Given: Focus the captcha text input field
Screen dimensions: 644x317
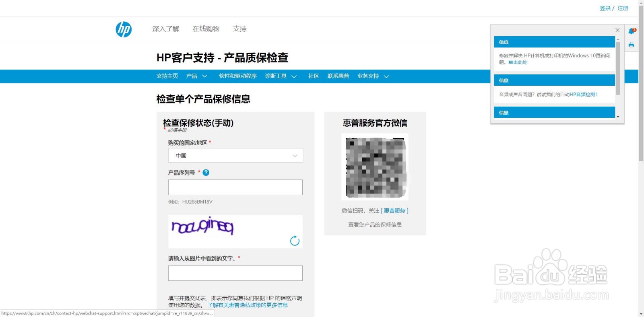Looking at the screenshot, I should tap(235, 273).
